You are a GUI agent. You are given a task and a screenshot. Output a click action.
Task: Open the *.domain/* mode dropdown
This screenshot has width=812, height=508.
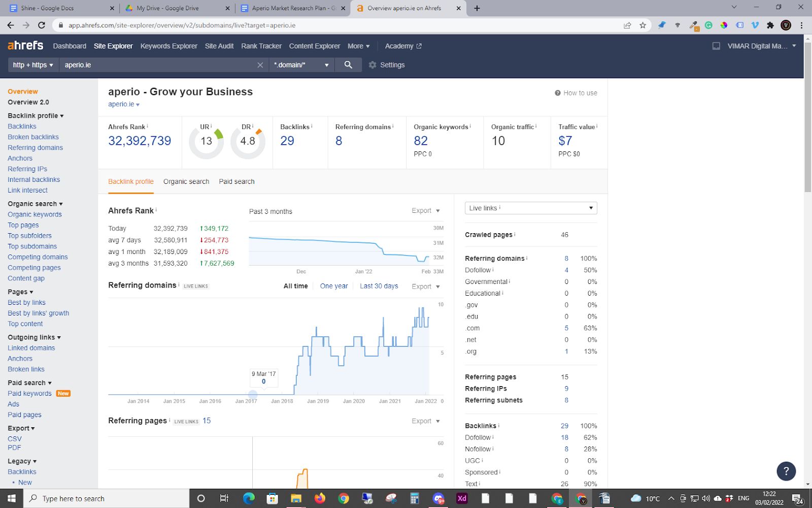coord(301,65)
